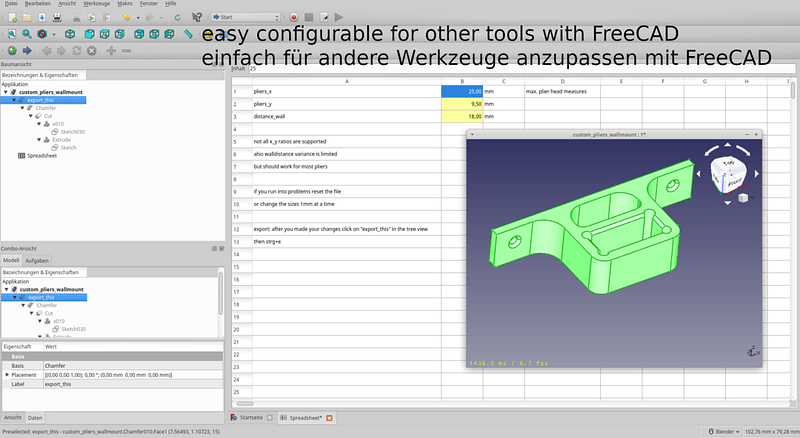Switch to front view using the cube icon
Viewport: 800px width, 438px height.
point(89,34)
